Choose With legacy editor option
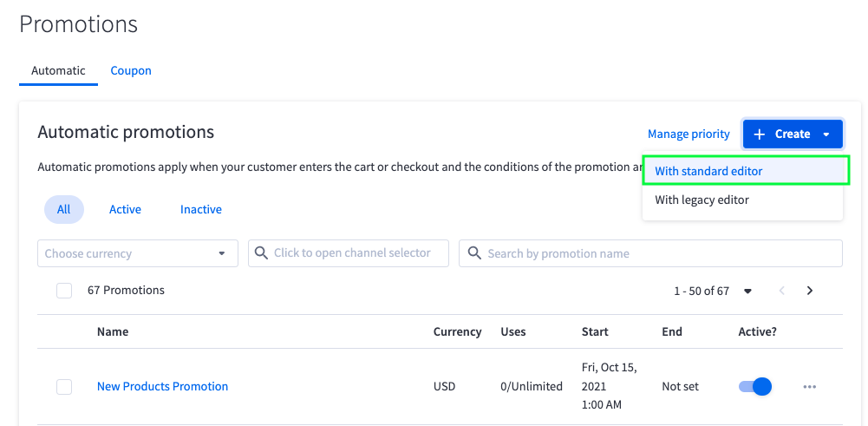This screenshot has height=426, width=868. (x=702, y=200)
